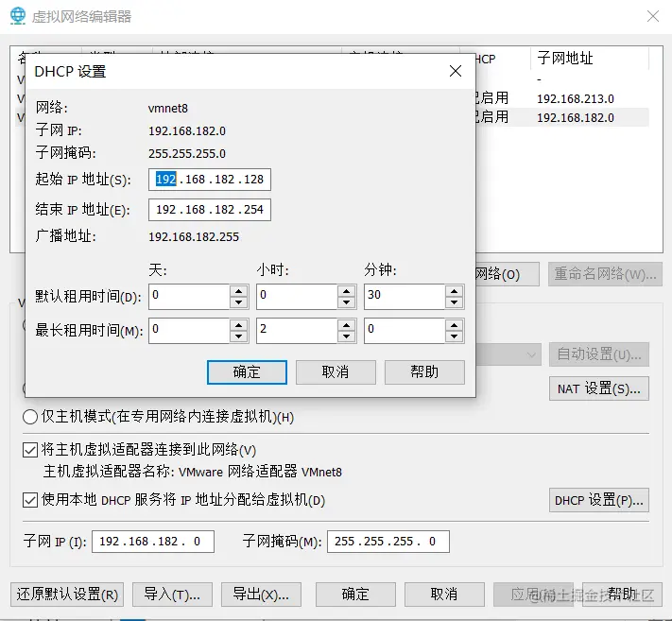The image size is (672, 621).
Task: Decrease 默认租用时间 minutes value
Action: (x=454, y=302)
